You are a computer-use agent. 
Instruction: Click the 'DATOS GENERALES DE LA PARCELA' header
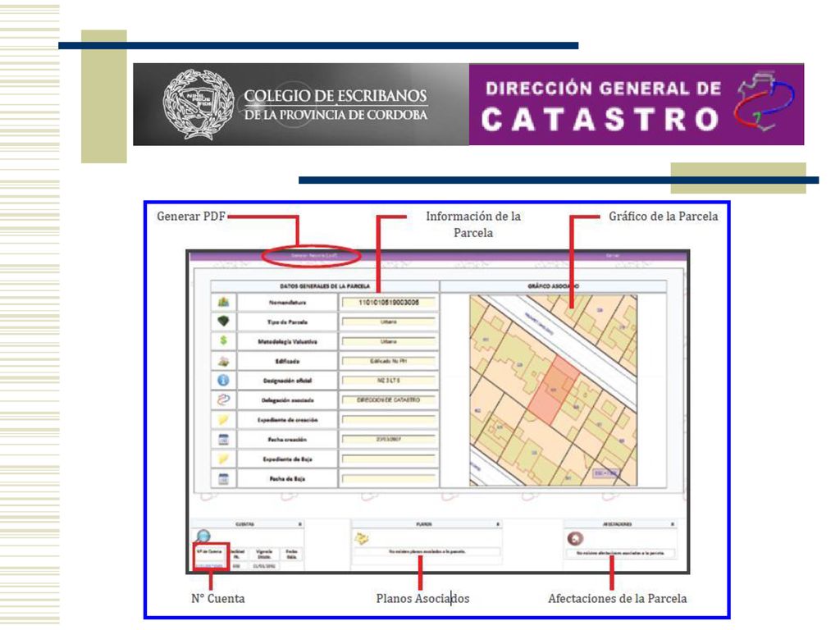(x=325, y=286)
